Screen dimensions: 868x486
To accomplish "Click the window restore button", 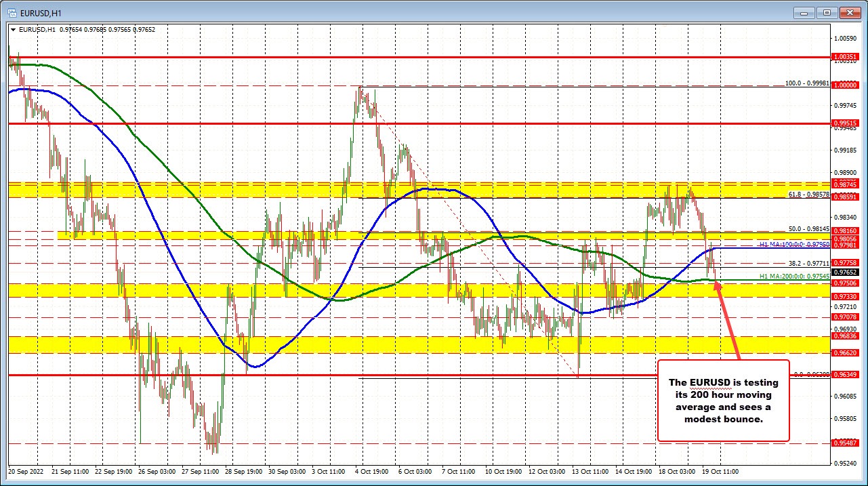I will (x=825, y=12).
